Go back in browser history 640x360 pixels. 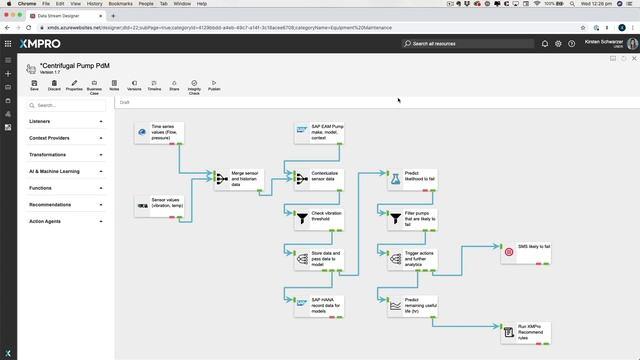[7, 28]
